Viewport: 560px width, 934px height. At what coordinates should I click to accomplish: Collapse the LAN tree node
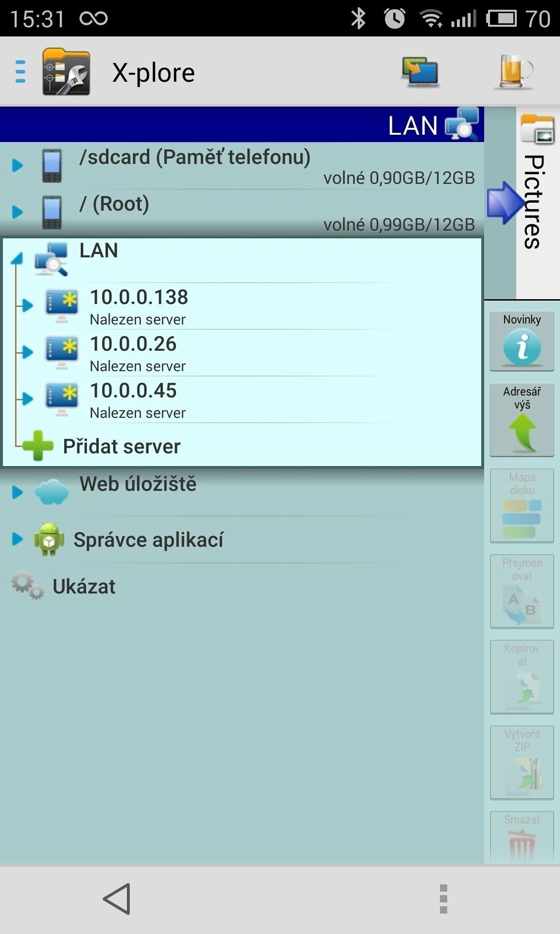click(17, 258)
